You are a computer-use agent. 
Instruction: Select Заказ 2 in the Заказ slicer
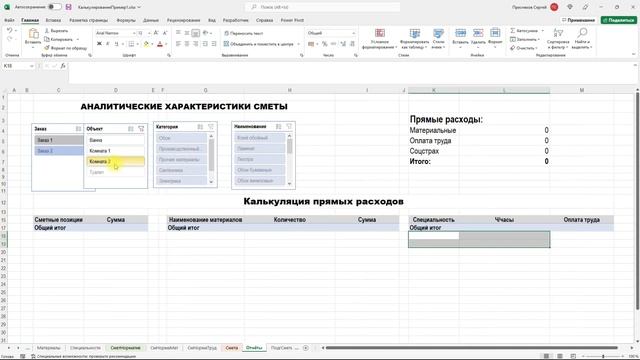click(x=59, y=151)
